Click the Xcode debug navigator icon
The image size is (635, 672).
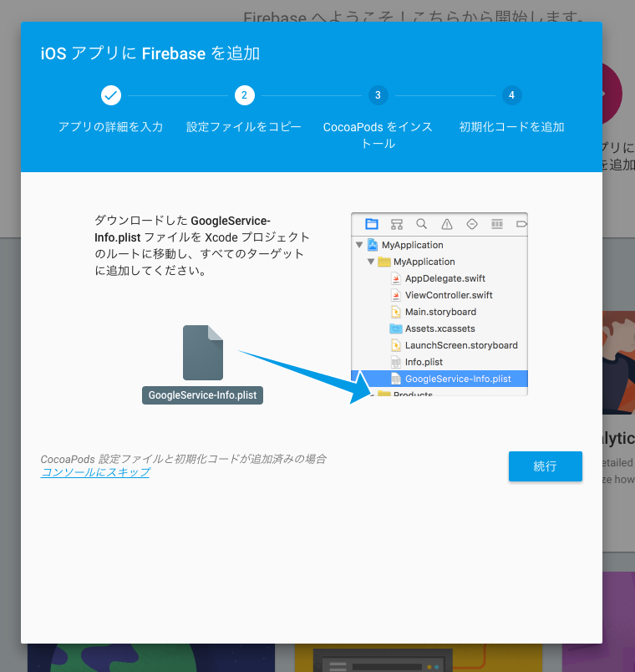[497, 224]
